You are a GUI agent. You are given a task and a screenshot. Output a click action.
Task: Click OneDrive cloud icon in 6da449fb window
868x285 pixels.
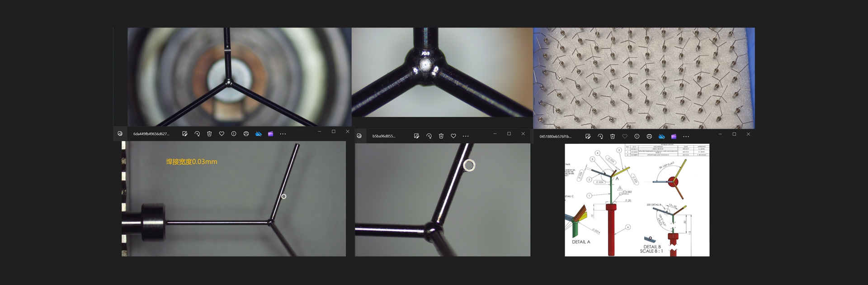259,134
